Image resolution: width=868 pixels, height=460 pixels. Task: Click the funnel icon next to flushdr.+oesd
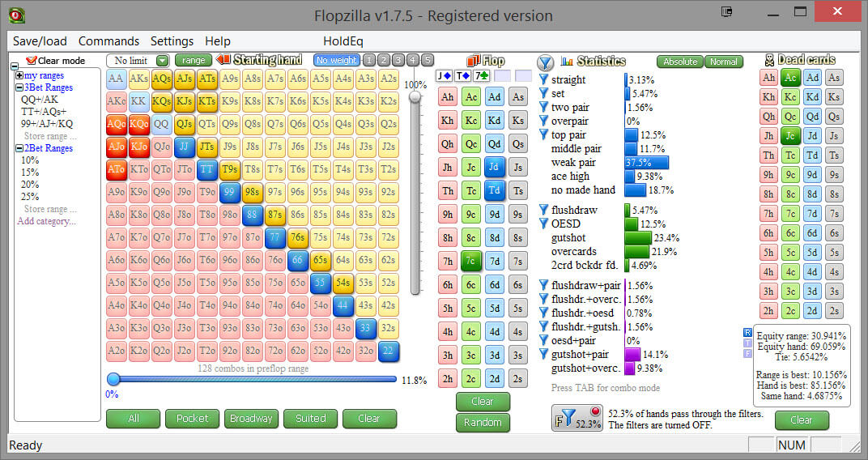pos(543,313)
